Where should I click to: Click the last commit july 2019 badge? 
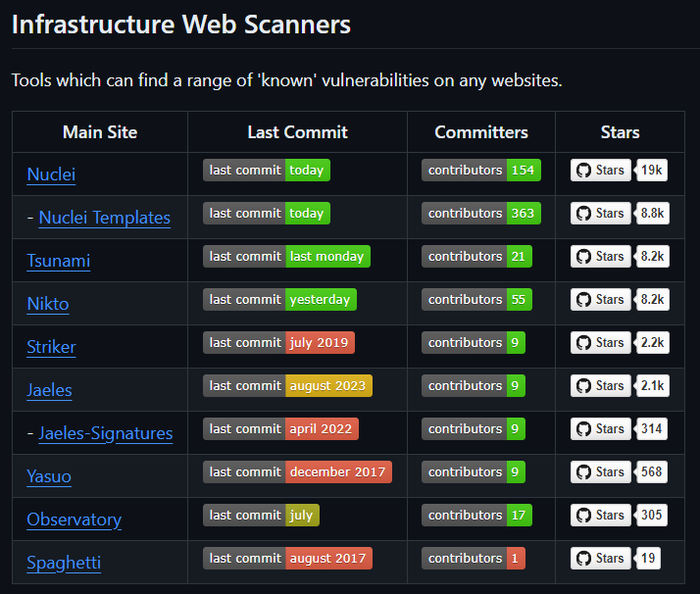click(x=278, y=343)
